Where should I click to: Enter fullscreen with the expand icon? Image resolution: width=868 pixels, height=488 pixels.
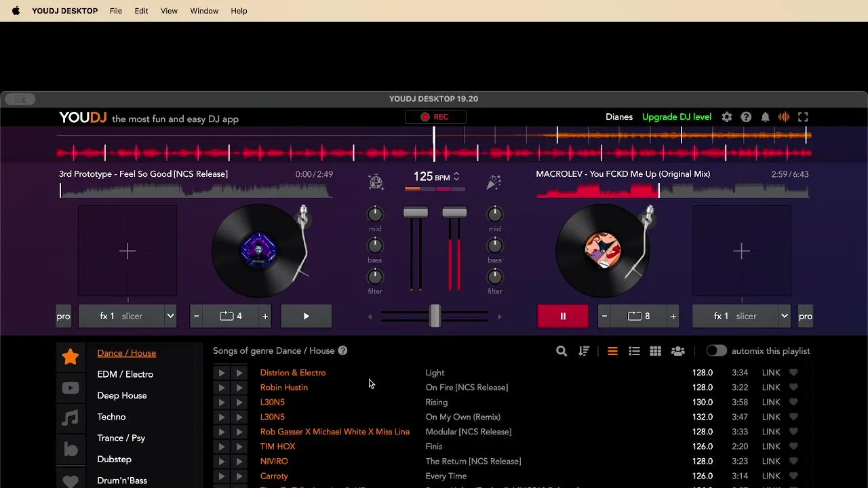803,117
